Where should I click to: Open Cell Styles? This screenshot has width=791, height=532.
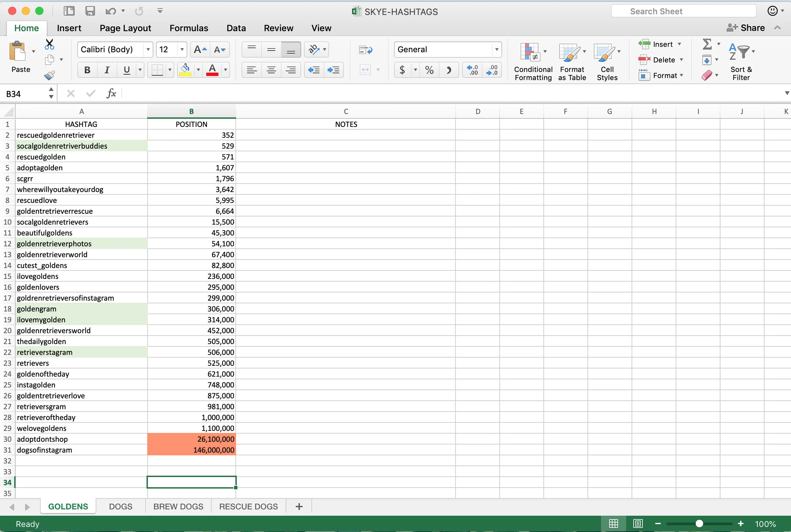[607, 62]
